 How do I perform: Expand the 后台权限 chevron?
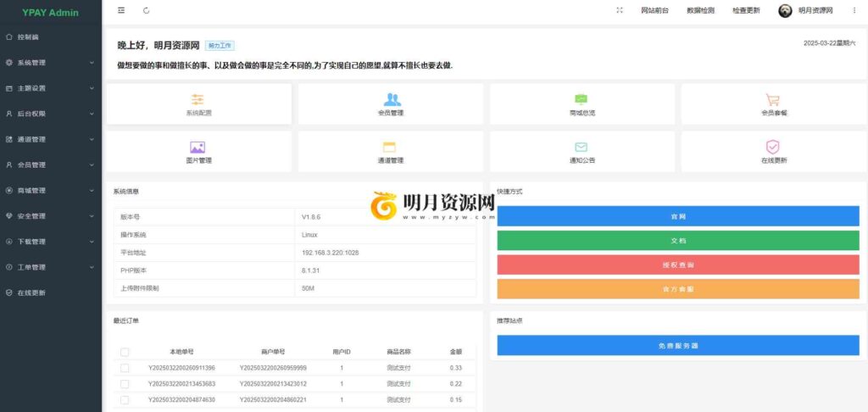(x=92, y=114)
